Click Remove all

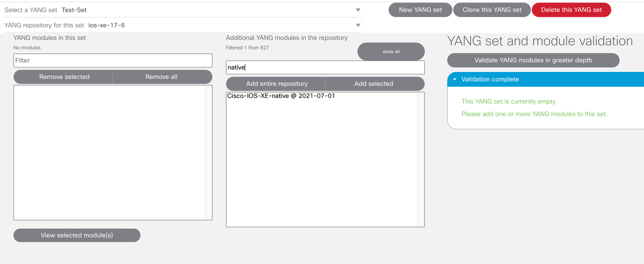(x=161, y=77)
